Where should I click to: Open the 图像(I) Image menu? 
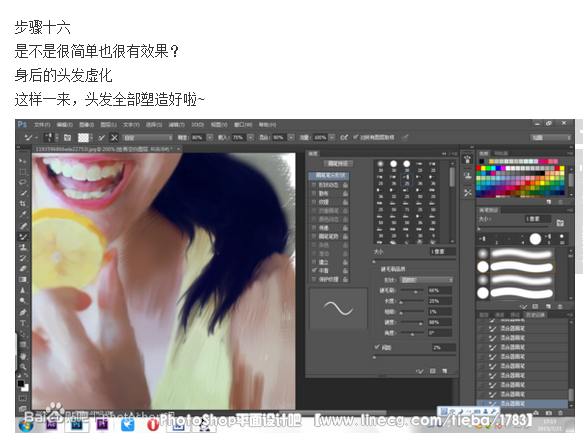(x=86, y=125)
